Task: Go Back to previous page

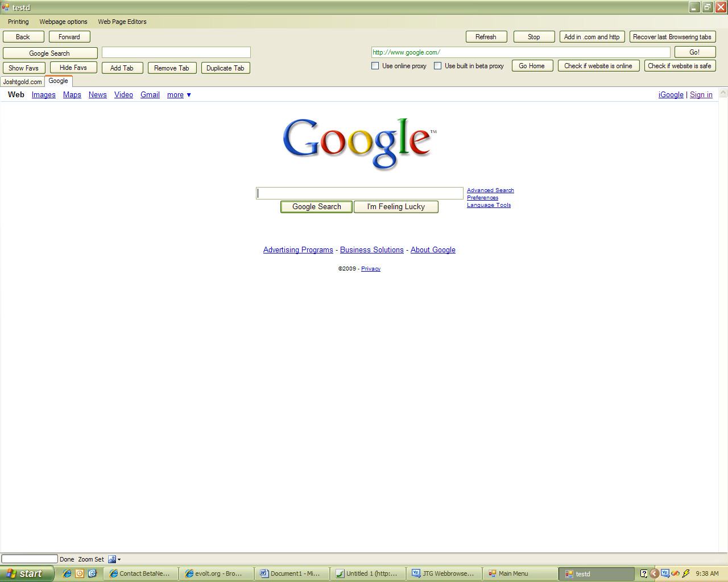Action: [x=23, y=37]
